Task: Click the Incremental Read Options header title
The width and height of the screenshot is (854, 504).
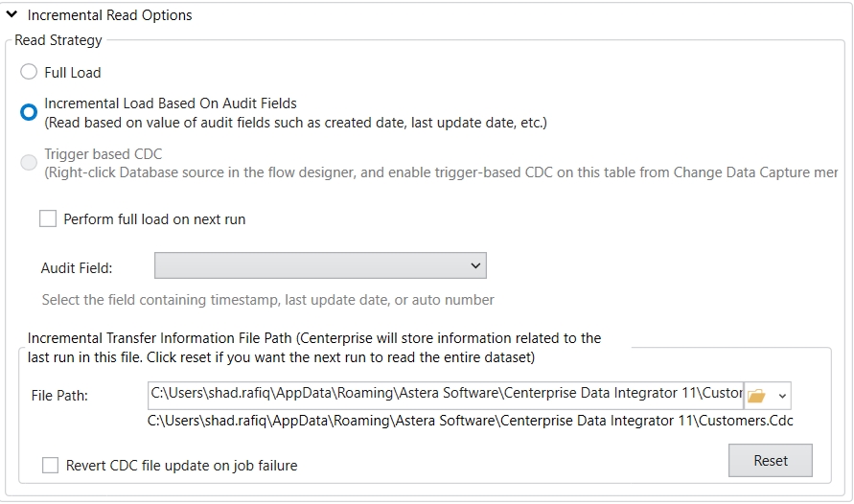Action: point(109,15)
